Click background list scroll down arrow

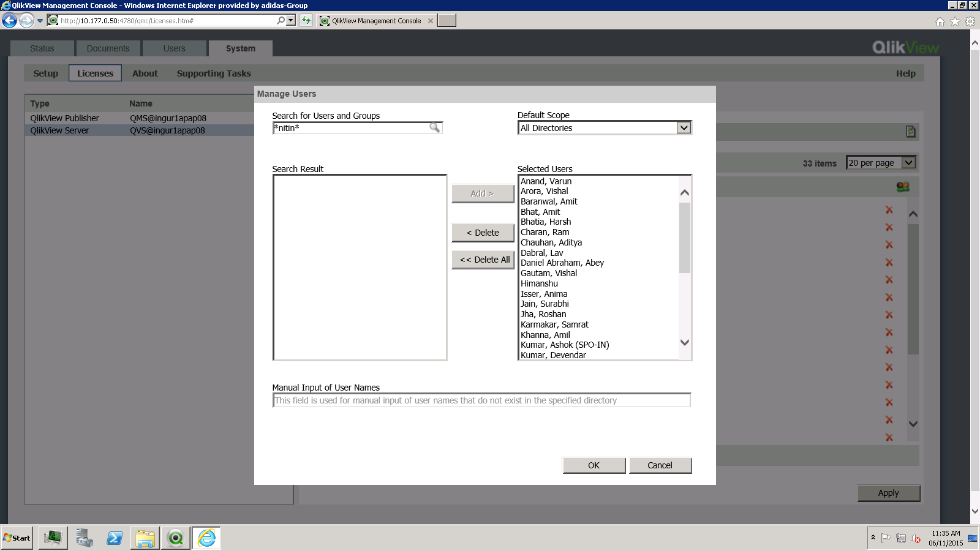tap(913, 424)
